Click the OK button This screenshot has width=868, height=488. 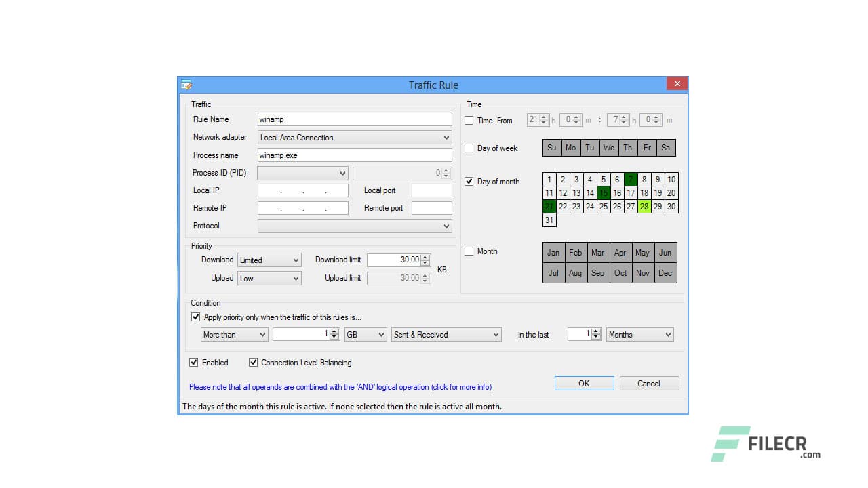click(584, 382)
